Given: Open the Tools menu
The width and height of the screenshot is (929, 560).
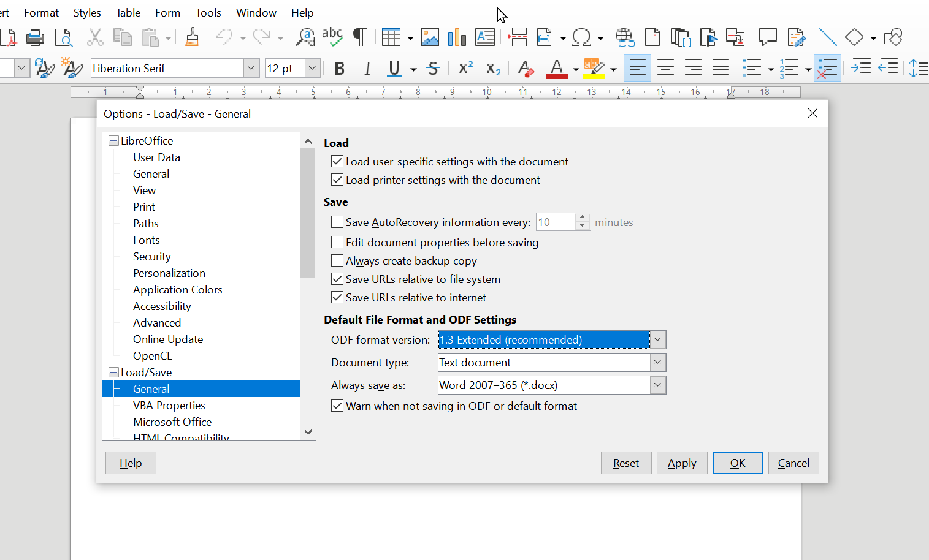Looking at the screenshot, I should pos(208,12).
